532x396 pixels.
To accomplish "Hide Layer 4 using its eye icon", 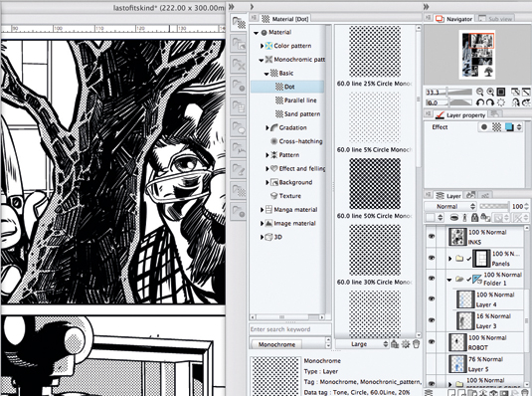I will click(x=432, y=298).
